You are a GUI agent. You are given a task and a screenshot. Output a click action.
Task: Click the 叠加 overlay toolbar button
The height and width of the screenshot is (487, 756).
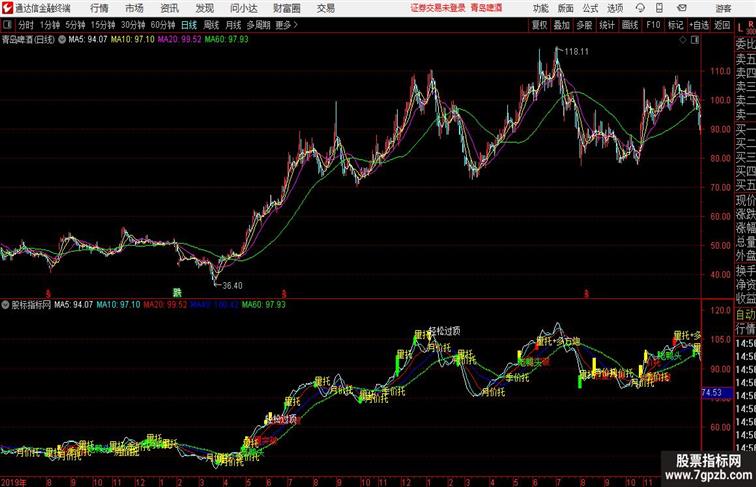(x=562, y=25)
